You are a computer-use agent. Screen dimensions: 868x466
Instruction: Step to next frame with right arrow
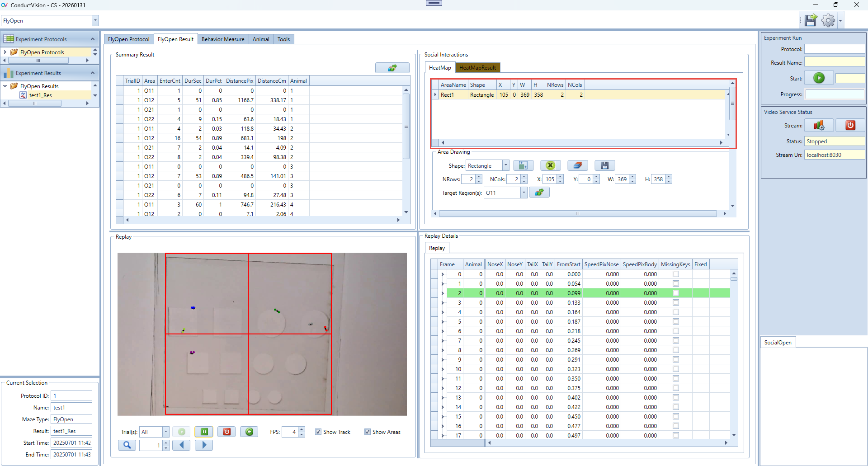tap(204, 445)
